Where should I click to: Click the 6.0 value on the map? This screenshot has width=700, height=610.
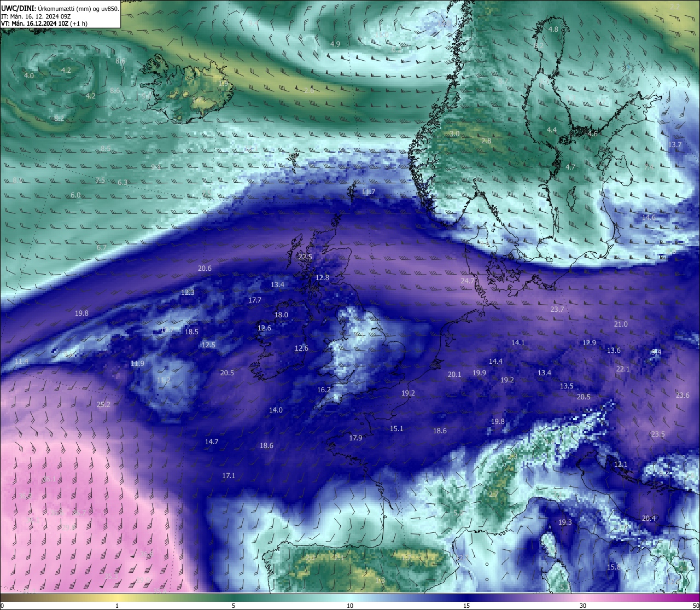pos(75,195)
